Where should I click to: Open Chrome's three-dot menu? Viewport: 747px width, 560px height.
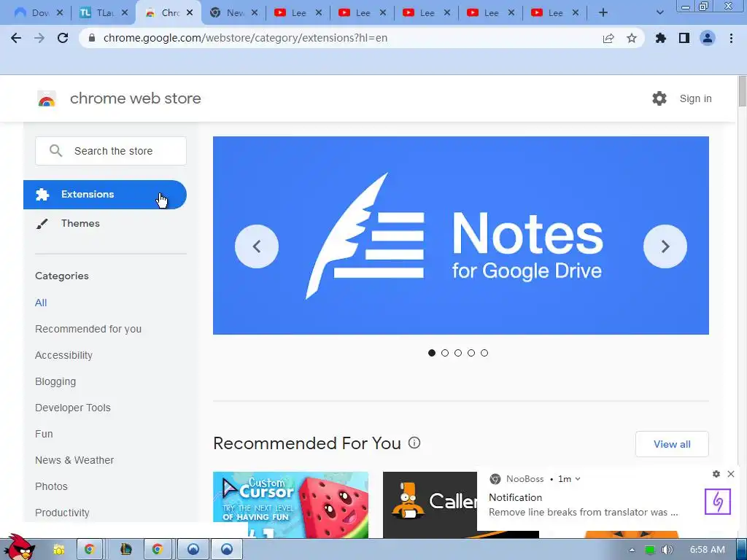click(731, 38)
